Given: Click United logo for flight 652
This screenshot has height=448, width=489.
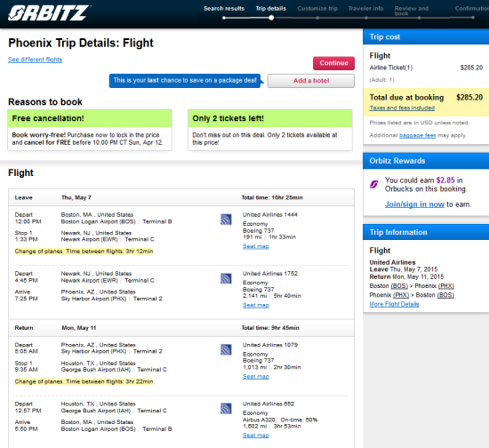Looking at the screenshot, I should [226, 409].
